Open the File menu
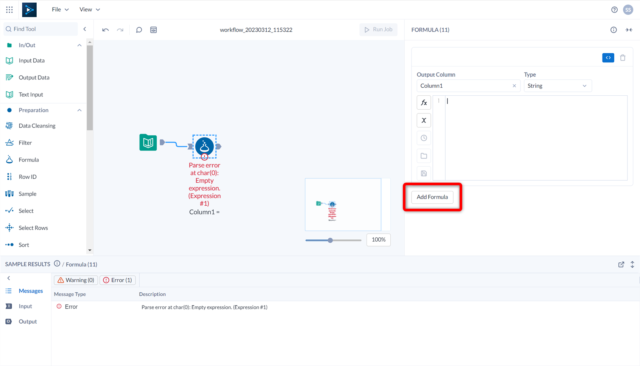640x366 pixels. 60,9
